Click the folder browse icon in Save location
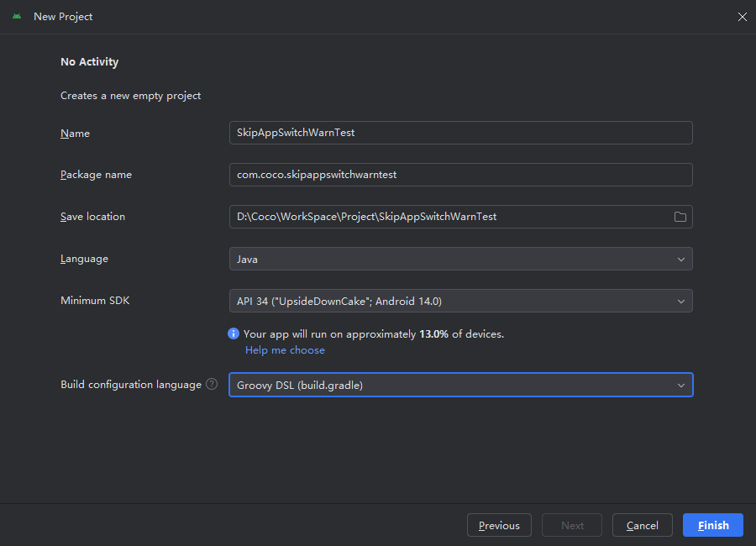756x546 pixels. click(680, 217)
